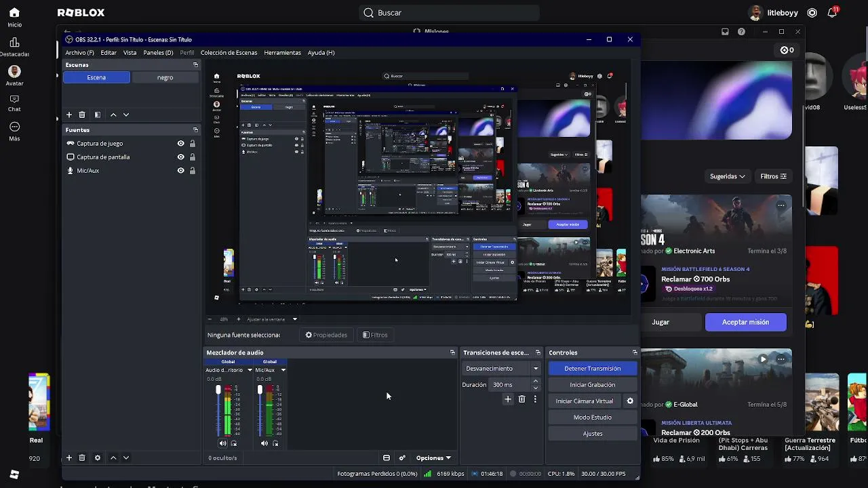Open source properties gear in the Fuentes toolbar
Screen dimensions: 868x488
pyautogui.click(x=97, y=458)
